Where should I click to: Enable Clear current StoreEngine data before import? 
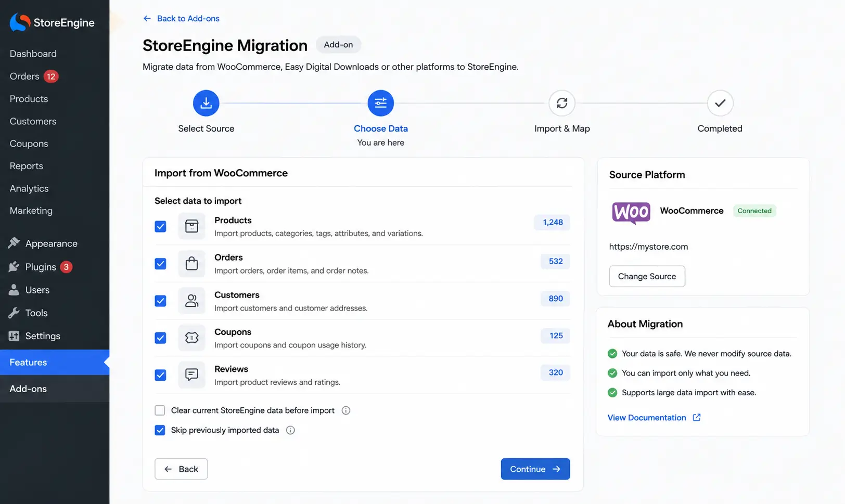160,410
